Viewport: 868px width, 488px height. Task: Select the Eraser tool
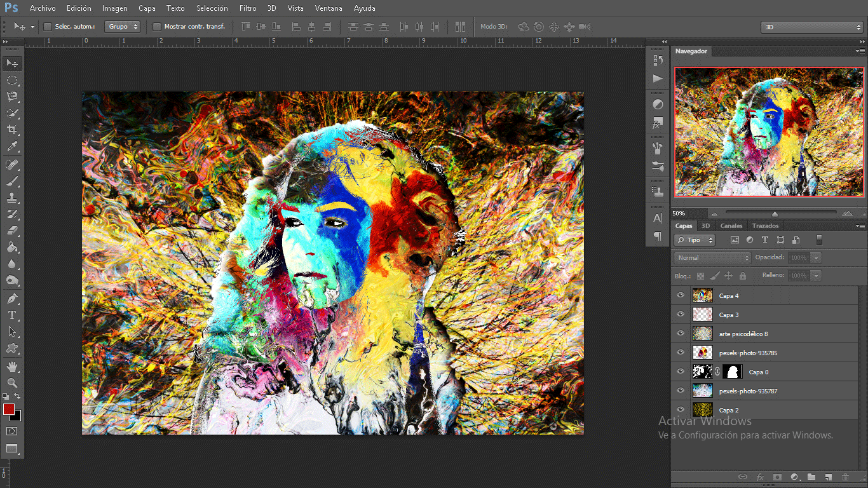point(12,231)
